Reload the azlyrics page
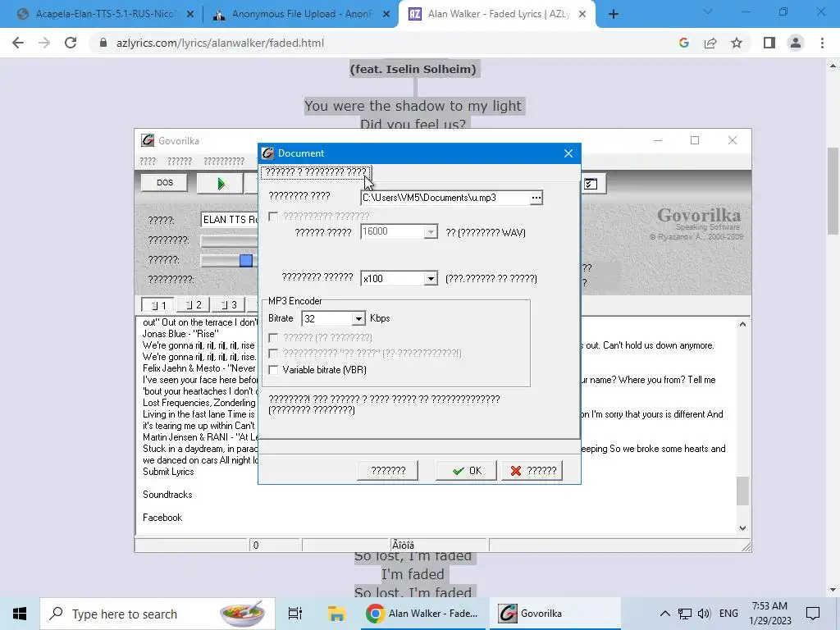The height and width of the screenshot is (630, 840). pyautogui.click(x=71, y=43)
